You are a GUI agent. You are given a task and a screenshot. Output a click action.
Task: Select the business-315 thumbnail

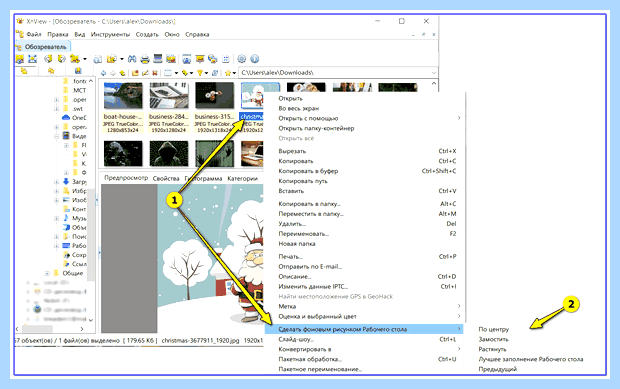[x=214, y=95]
